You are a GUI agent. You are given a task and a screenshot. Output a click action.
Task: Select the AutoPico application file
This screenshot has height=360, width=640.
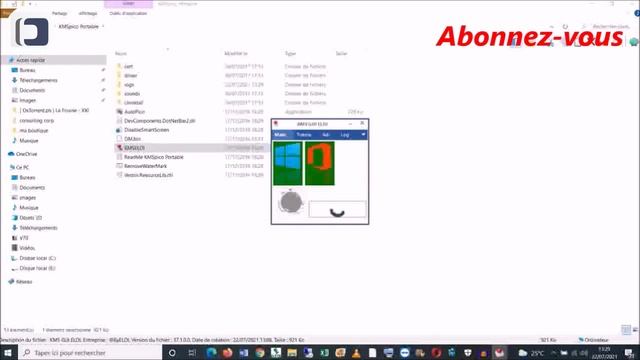point(134,111)
